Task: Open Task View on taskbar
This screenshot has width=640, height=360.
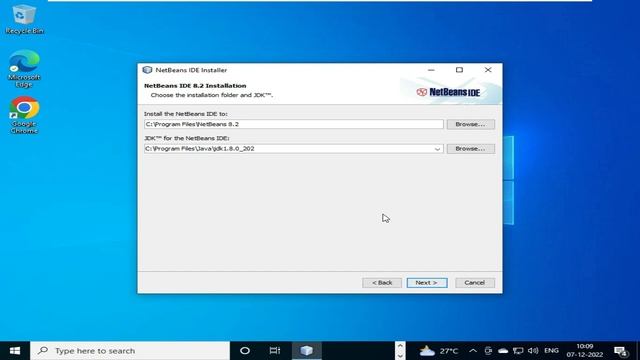Action: pyautogui.click(x=275, y=351)
